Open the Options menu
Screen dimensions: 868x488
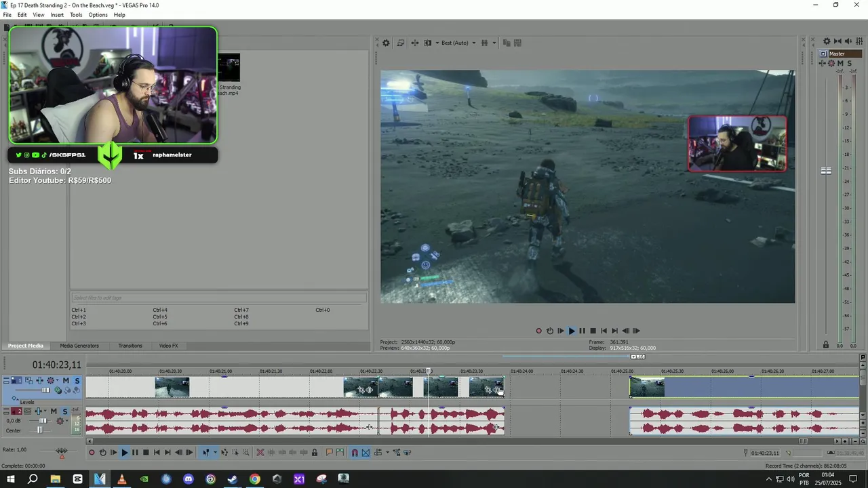coord(98,15)
